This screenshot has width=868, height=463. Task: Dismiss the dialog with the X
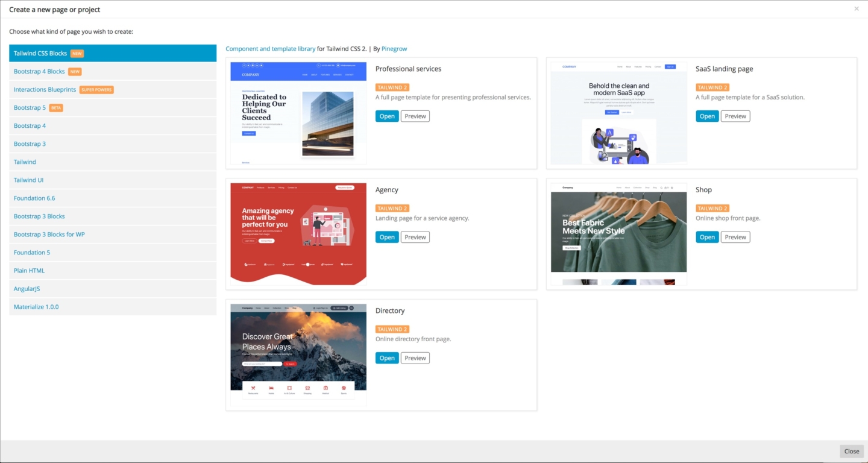click(x=856, y=8)
